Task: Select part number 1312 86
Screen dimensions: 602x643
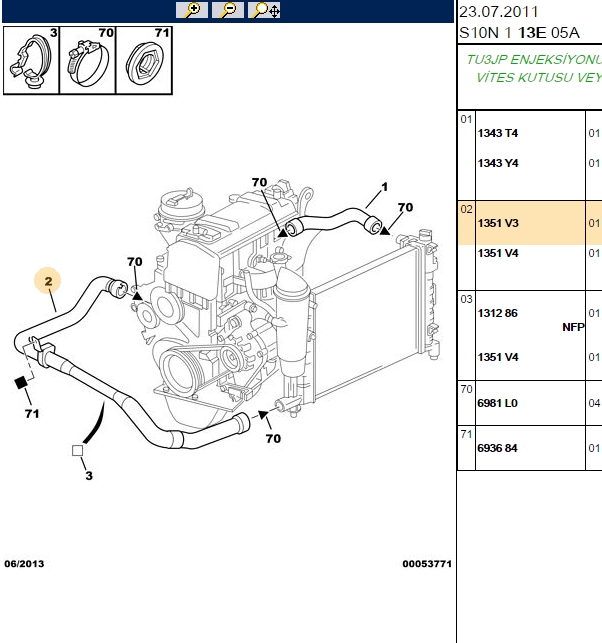Action: point(497,313)
